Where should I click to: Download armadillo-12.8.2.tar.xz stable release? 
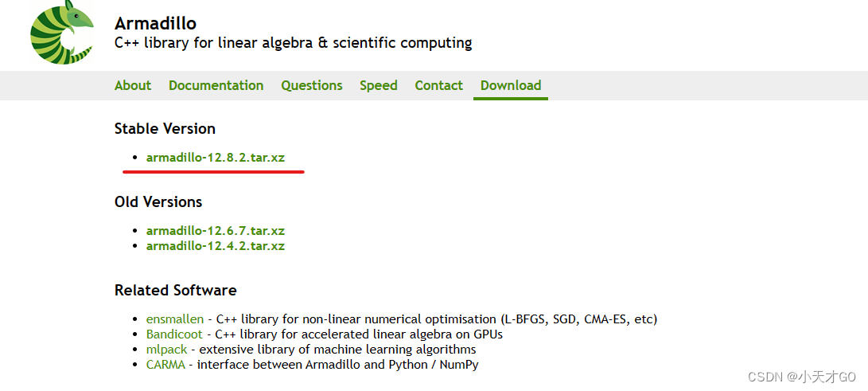tap(216, 158)
